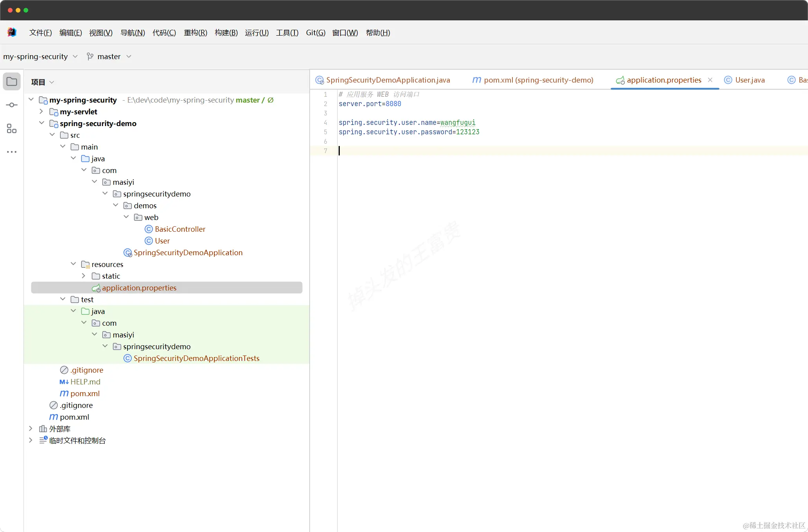The width and height of the screenshot is (808, 532).
Task: Click the my-servlet module icon
Action: tap(54, 112)
